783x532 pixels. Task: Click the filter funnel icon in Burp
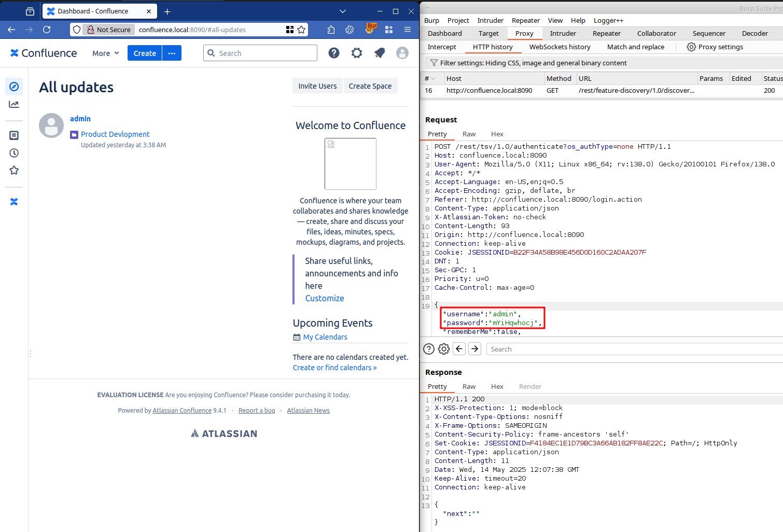(434, 63)
